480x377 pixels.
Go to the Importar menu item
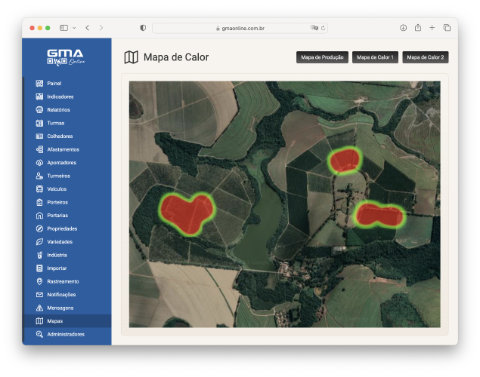point(67,268)
